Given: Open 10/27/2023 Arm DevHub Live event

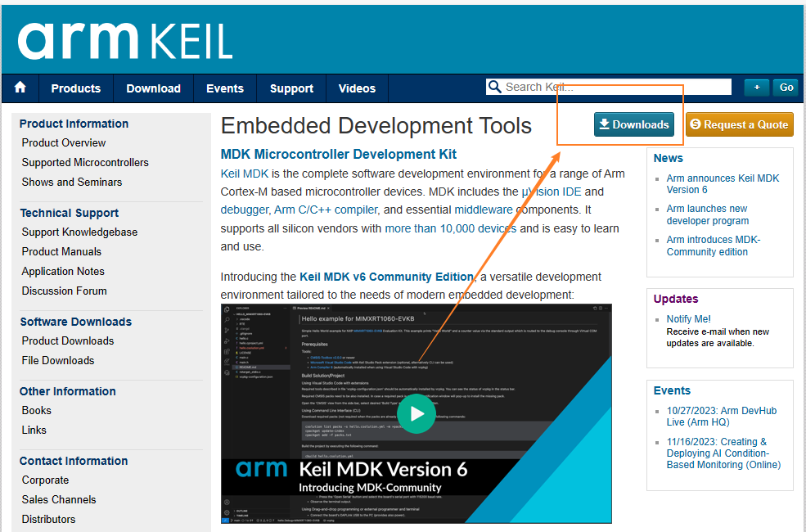Looking at the screenshot, I should [722, 417].
